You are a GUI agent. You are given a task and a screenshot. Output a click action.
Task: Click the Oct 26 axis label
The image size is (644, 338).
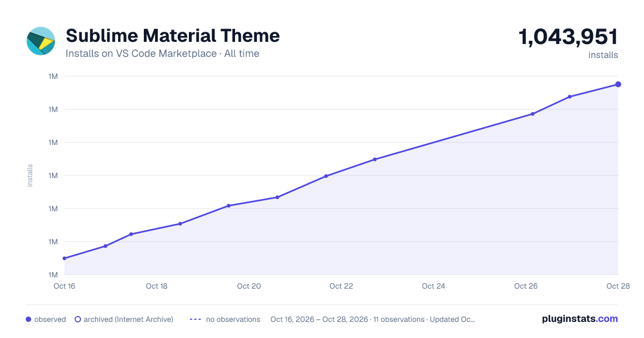click(x=526, y=286)
